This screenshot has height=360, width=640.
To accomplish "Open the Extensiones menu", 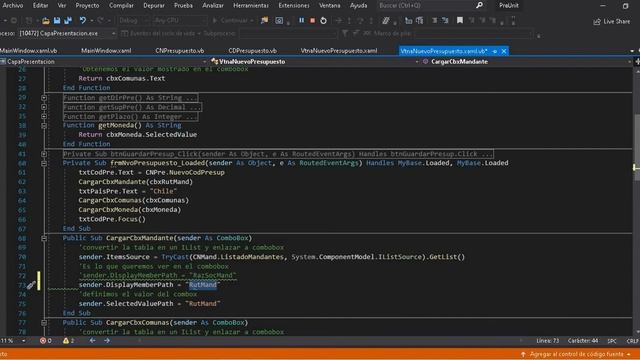I will (294, 5).
